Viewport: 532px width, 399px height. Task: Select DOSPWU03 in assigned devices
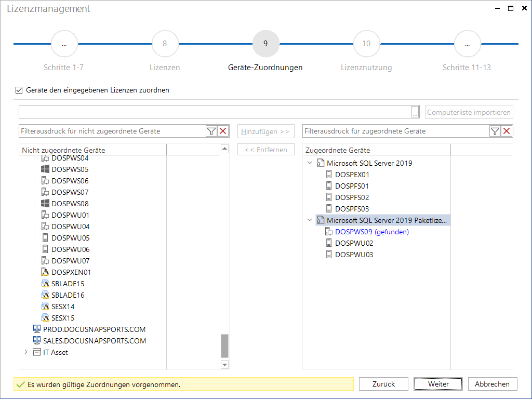354,255
